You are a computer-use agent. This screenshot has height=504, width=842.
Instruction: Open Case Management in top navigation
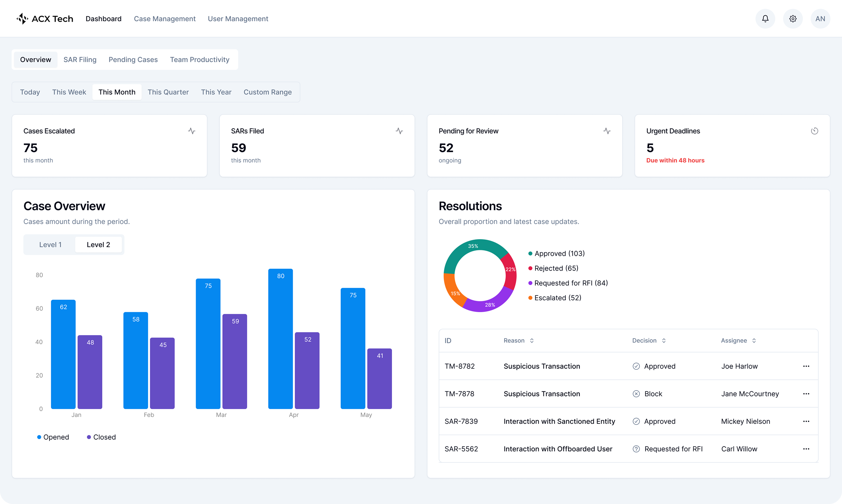165,19
